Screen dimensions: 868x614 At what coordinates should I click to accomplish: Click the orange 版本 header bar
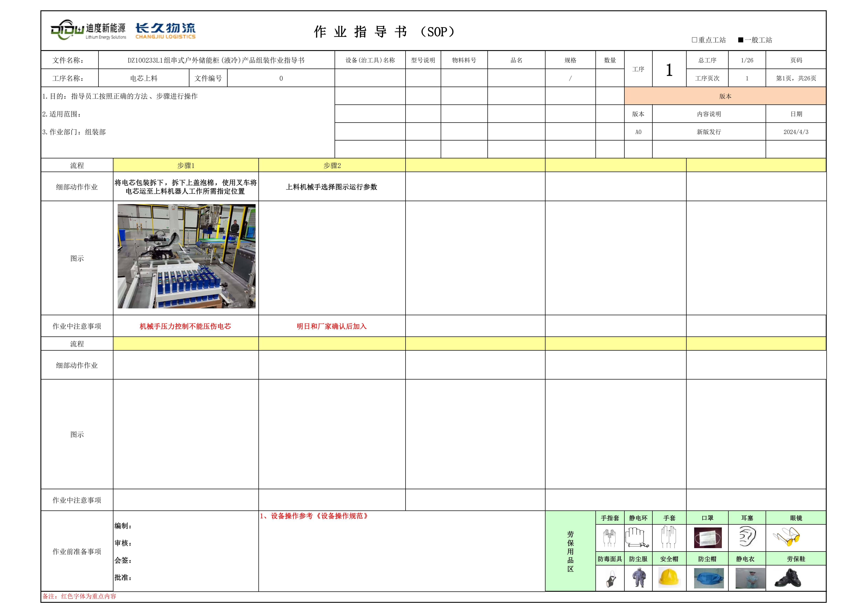point(725,96)
